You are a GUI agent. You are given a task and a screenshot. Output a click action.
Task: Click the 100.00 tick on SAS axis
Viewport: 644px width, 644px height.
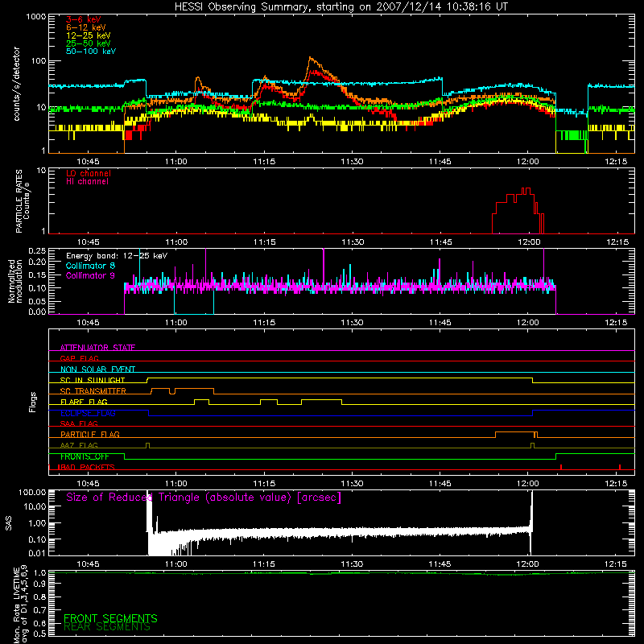pyautogui.click(x=32, y=492)
